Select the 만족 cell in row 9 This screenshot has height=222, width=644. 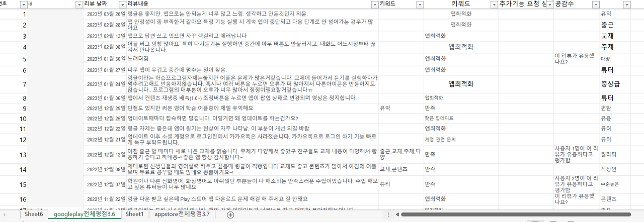[461, 108]
